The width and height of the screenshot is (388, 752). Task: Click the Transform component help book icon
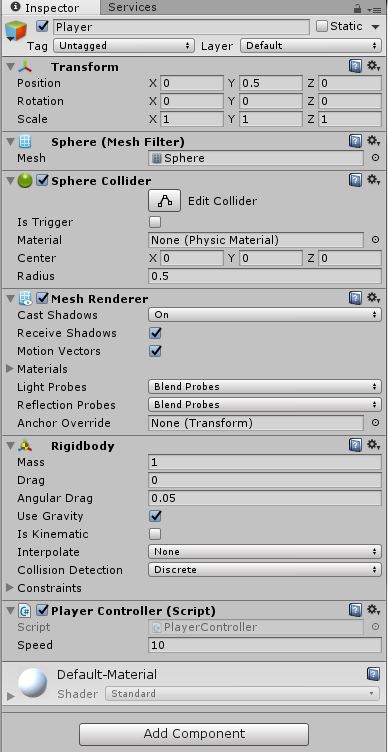click(355, 66)
